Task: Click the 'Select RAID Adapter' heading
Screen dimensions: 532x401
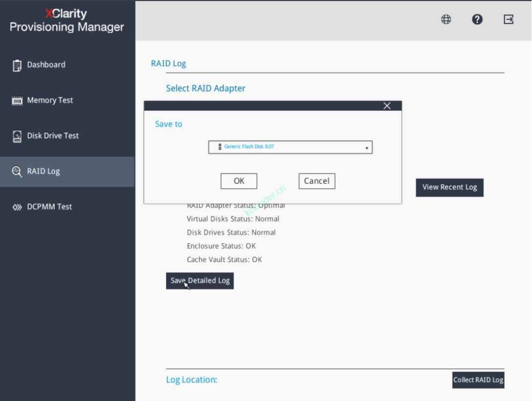Action: point(206,89)
